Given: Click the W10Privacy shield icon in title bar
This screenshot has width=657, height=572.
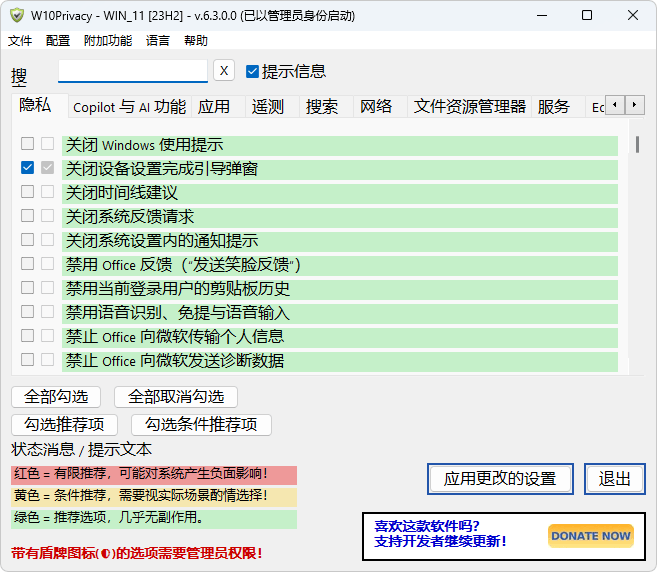Looking at the screenshot, I should 17,16.
